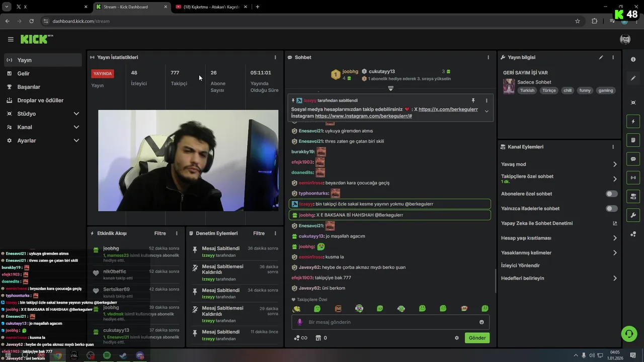Open Hedefleri belirleyin chevron
The height and width of the screenshot is (362, 644).
[615, 278]
